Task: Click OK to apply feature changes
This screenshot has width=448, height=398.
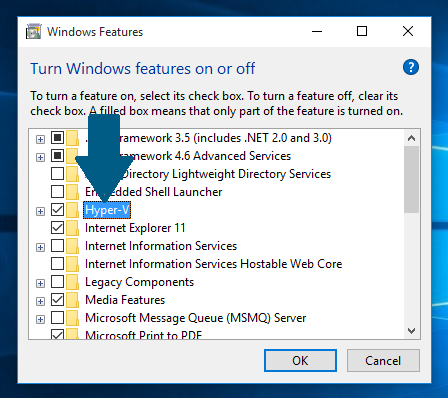Action: coord(300,360)
